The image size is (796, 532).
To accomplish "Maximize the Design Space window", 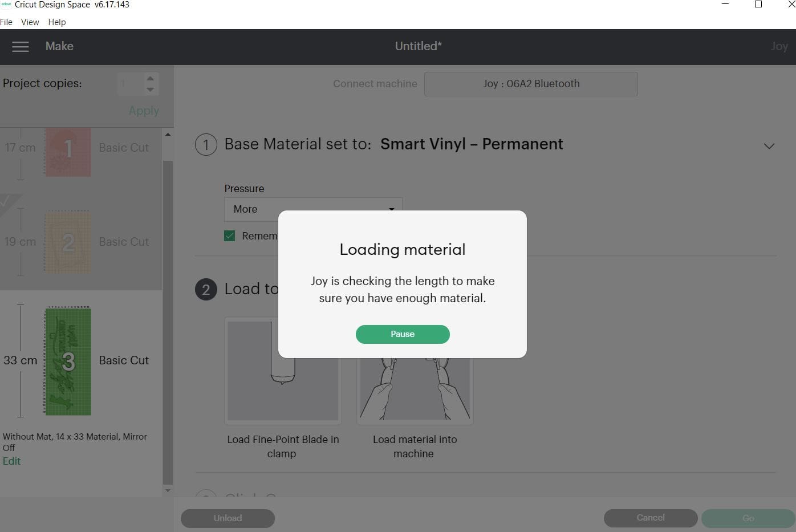I will tap(758, 5).
